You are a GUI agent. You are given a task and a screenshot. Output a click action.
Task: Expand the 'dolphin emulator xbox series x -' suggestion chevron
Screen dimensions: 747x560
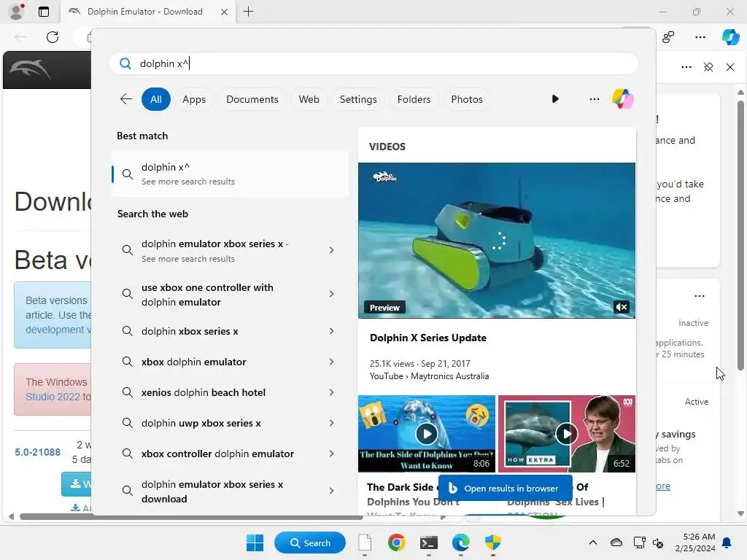[332, 251]
